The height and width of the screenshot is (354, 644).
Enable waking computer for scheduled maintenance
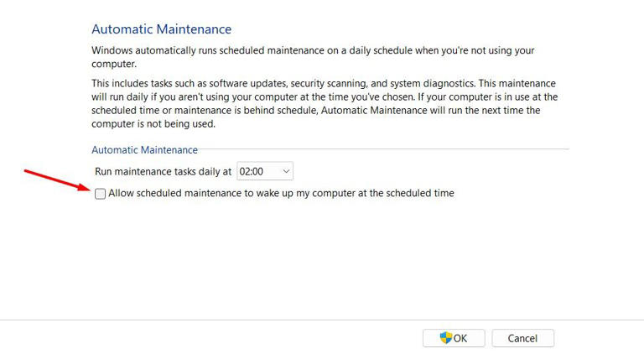pos(101,194)
